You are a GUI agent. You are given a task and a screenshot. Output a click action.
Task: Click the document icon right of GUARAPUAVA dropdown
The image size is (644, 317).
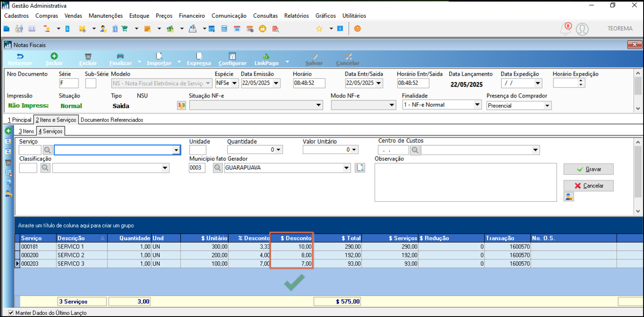360,168
